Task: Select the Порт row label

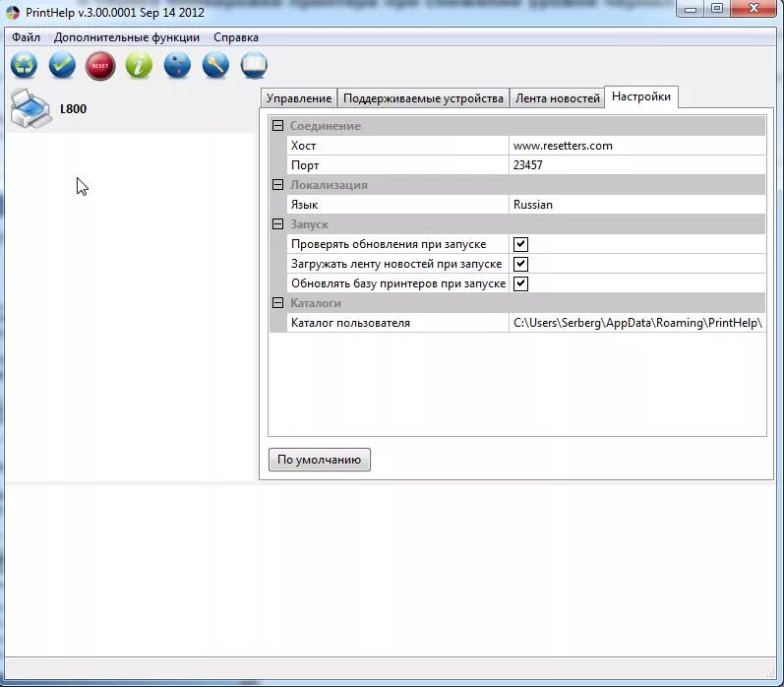Action: tap(305, 165)
